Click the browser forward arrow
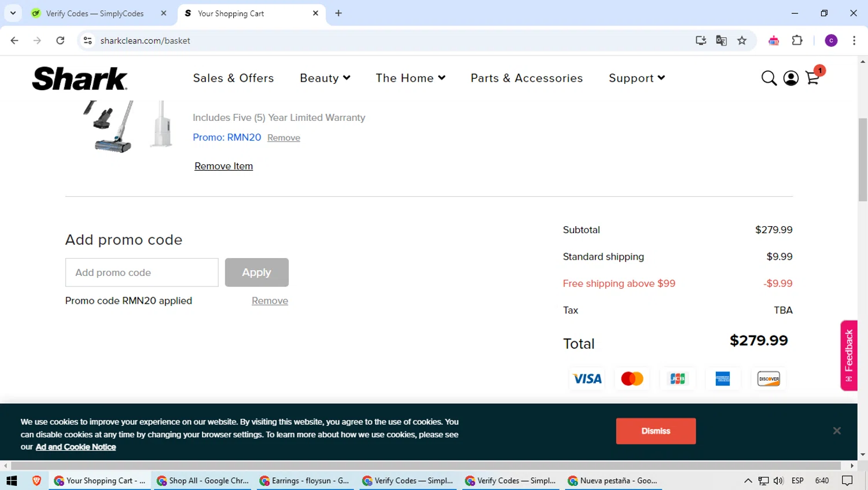 tap(37, 40)
